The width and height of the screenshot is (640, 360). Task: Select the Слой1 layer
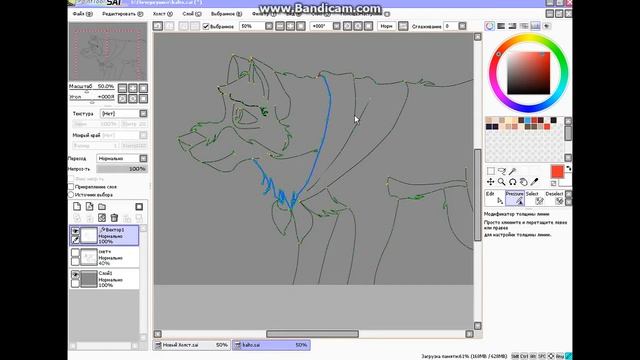tap(104, 279)
